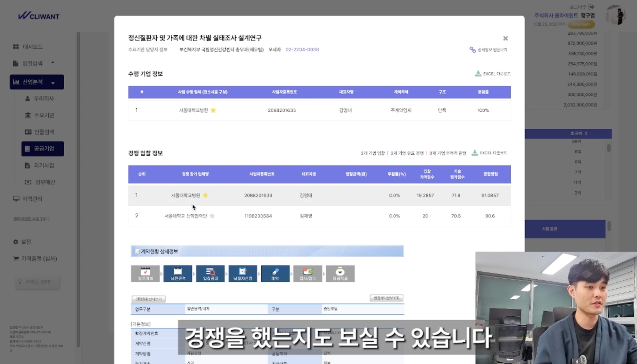
Task: Click the 계약 stage icon
Action: (275, 274)
